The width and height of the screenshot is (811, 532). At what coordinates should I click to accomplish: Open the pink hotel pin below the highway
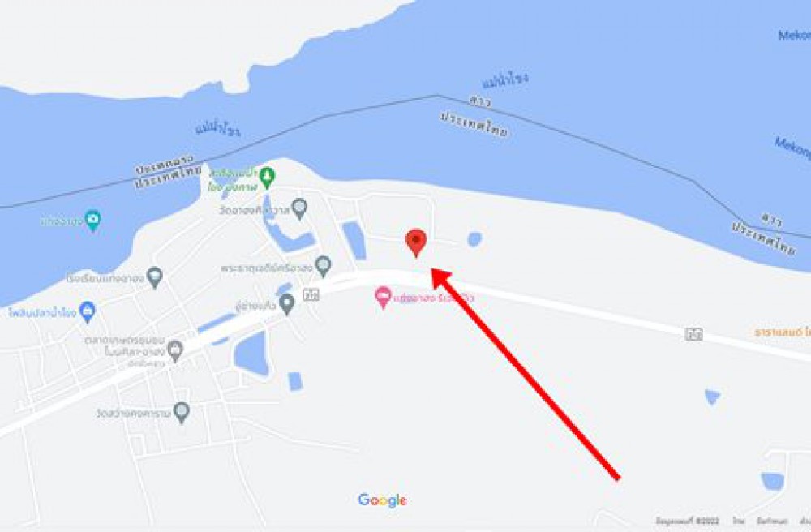(384, 298)
